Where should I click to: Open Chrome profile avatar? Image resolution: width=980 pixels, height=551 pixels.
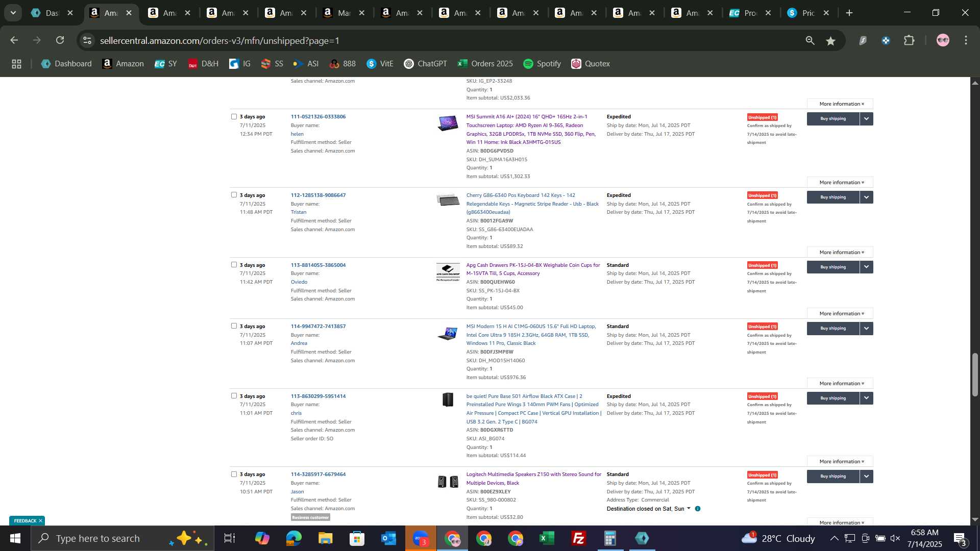pos(943,40)
